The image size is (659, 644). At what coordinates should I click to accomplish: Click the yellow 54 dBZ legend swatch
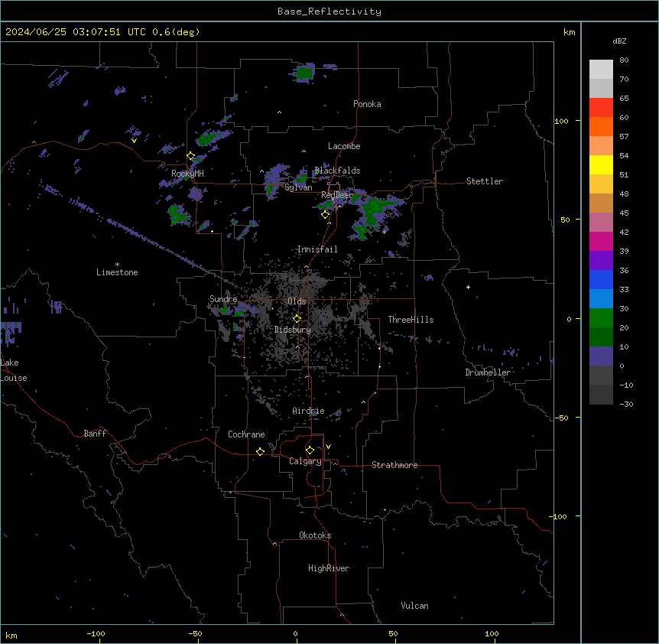tap(601, 164)
